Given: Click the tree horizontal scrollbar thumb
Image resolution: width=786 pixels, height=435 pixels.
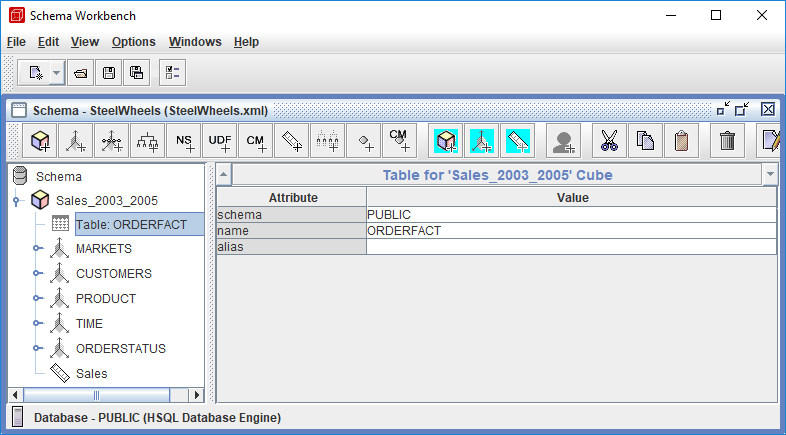Looking at the screenshot, I should (97, 395).
